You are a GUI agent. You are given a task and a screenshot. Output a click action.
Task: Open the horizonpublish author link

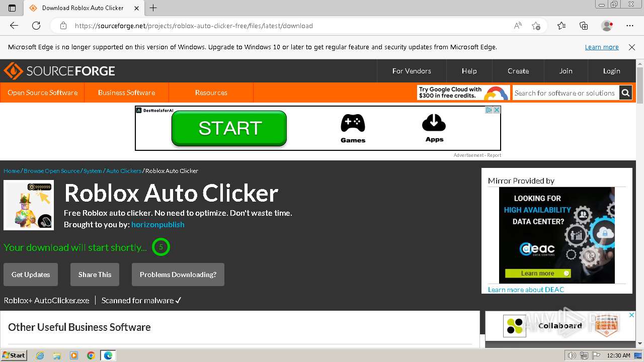(158, 225)
